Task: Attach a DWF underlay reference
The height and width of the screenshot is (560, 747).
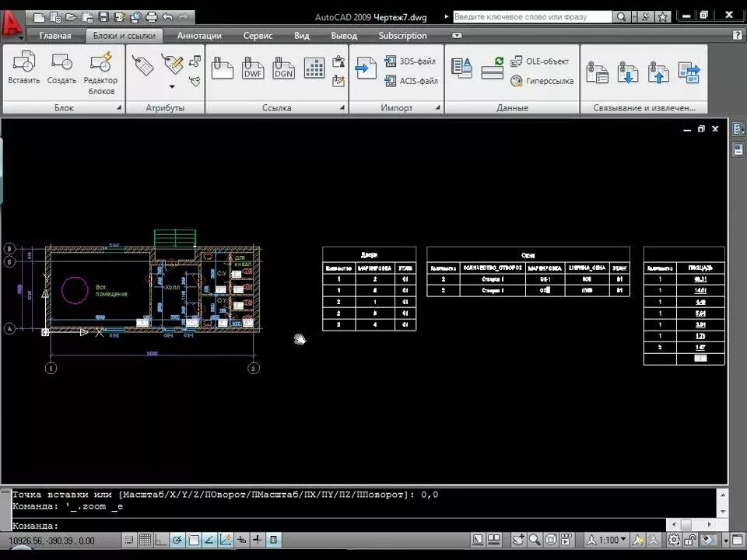Action: tap(252, 68)
